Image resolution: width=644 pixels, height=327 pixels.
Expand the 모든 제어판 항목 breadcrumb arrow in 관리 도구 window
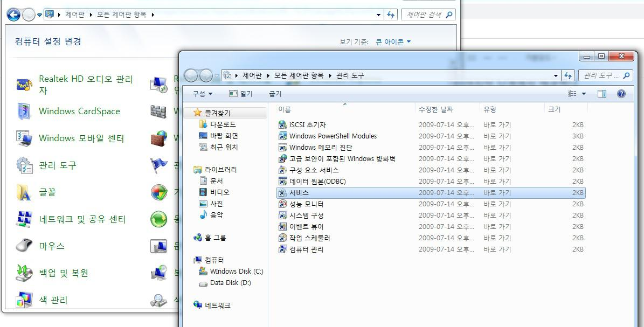coord(330,75)
